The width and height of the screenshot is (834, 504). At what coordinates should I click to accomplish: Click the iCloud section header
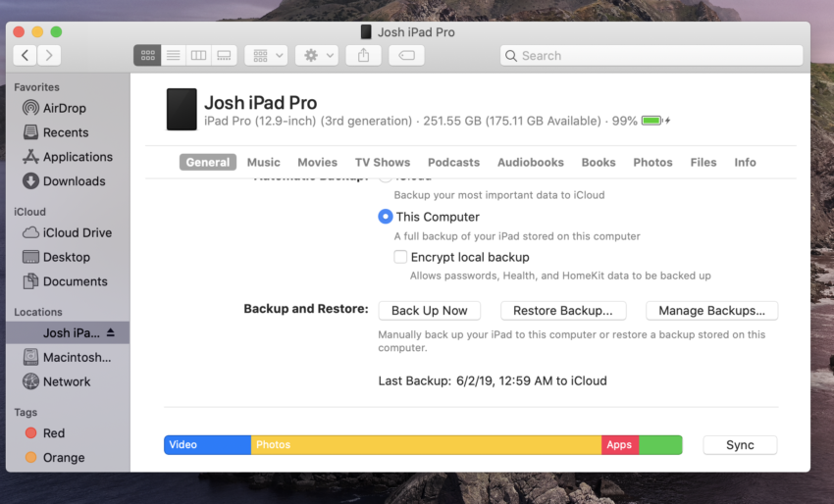29,212
